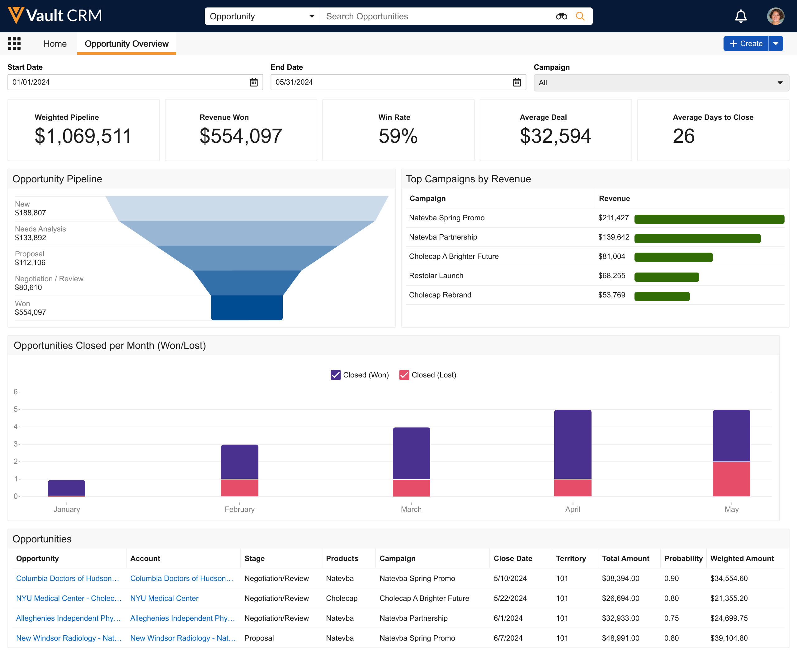Switch to the Home tab

(55, 44)
